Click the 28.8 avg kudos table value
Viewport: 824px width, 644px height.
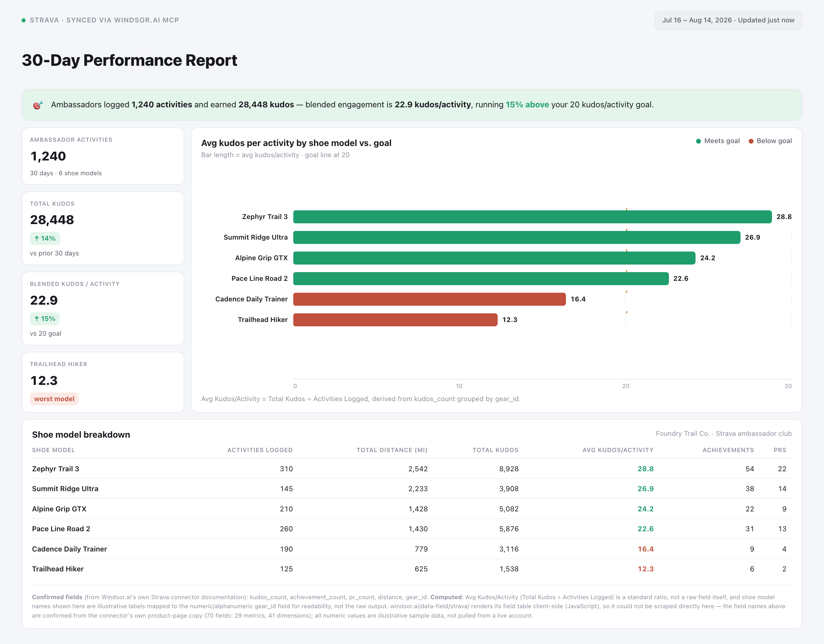[x=645, y=469]
